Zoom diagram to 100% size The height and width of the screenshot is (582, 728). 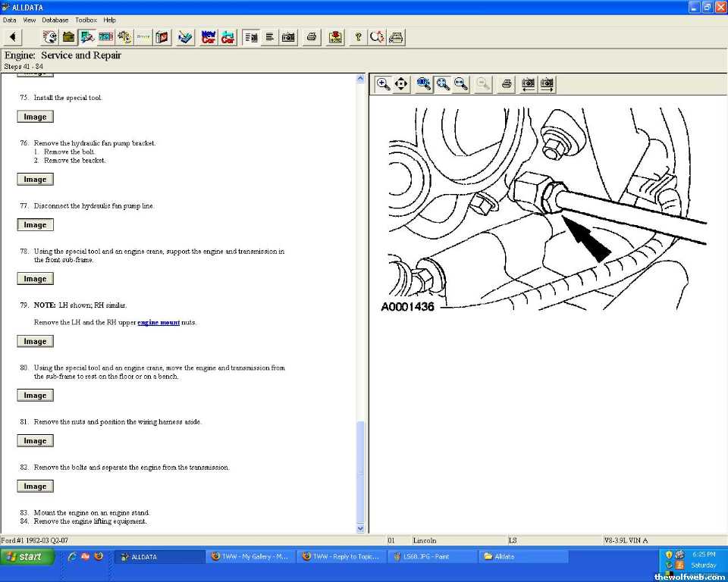click(424, 84)
